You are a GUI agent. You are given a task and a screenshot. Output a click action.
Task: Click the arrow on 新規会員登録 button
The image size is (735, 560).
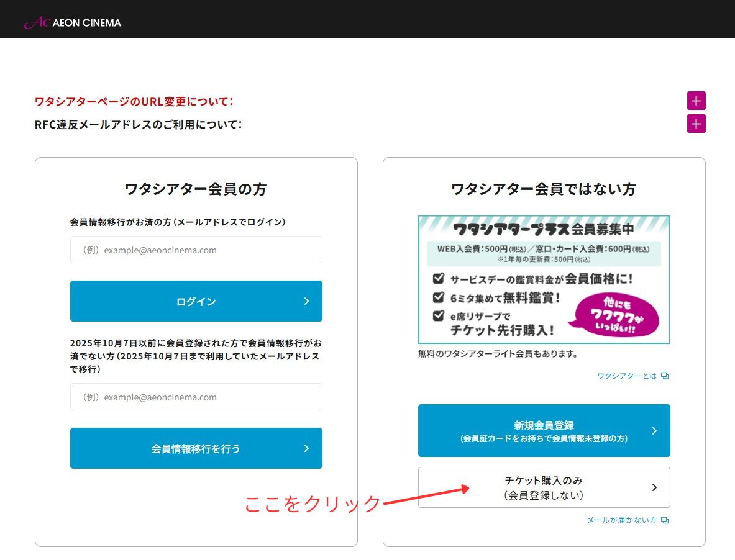(654, 431)
